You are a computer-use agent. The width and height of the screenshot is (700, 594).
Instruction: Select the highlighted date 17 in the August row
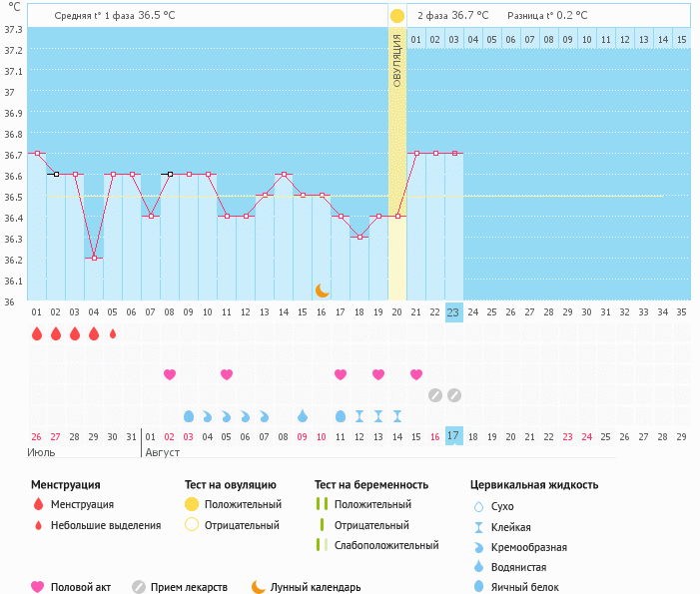click(x=454, y=436)
